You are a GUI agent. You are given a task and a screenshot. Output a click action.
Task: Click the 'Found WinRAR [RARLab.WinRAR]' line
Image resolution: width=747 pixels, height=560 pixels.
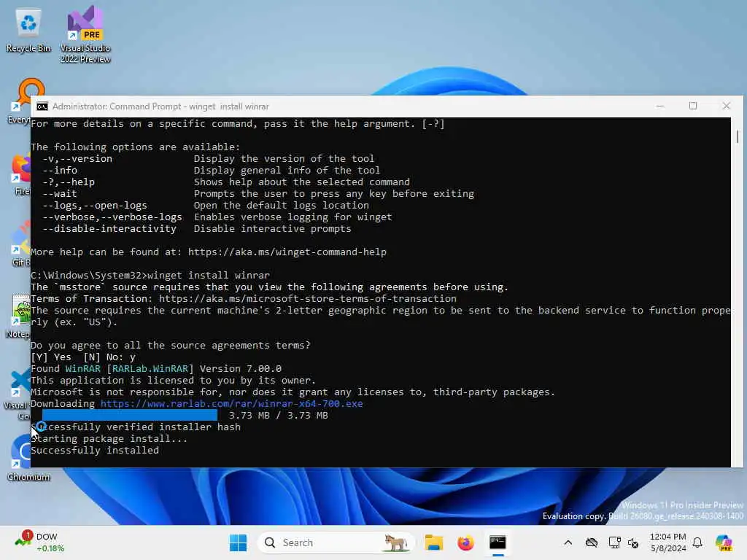[156, 368]
